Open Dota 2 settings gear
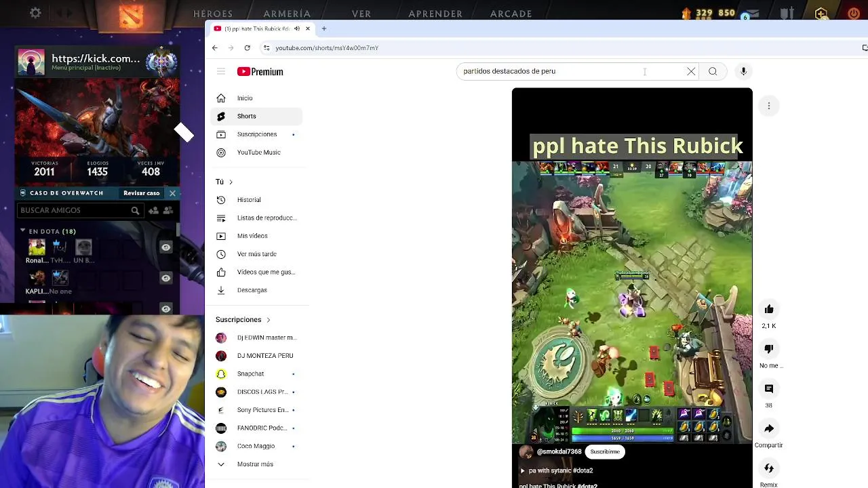 [x=35, y=13]
